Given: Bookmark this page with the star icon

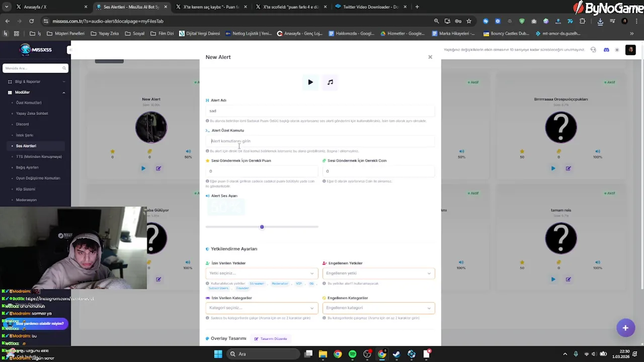Looking at the screenshot, I should click(469, 21).
